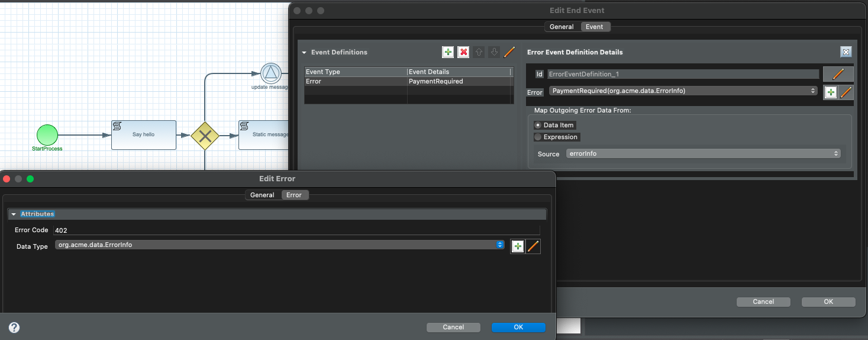Select Say hello script task

click(x=144, y=135)
